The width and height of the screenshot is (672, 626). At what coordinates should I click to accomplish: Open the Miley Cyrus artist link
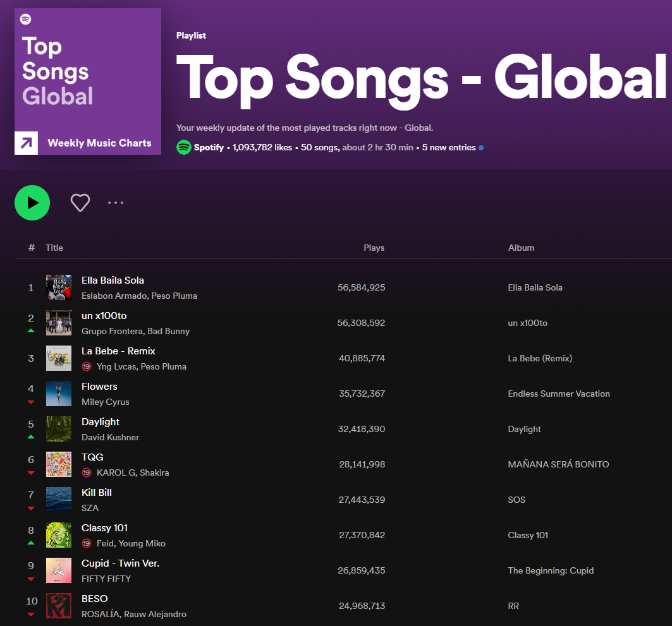pyautogui.click(x=106, y=402)
